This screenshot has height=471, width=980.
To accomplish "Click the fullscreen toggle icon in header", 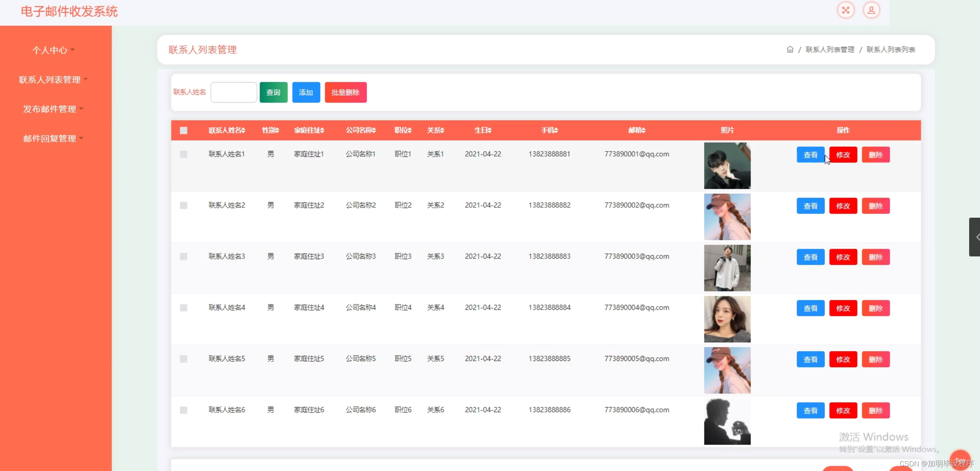I will (845, 10).
